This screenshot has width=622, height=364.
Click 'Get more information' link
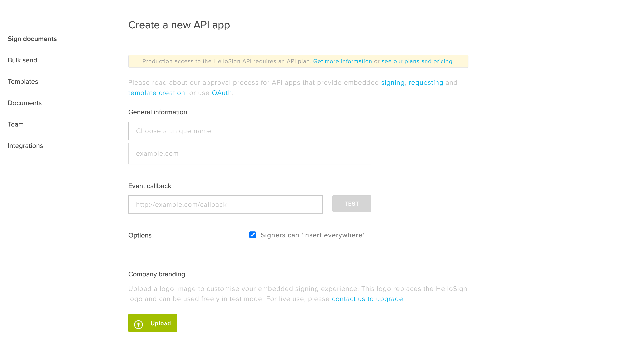[342, 61]
